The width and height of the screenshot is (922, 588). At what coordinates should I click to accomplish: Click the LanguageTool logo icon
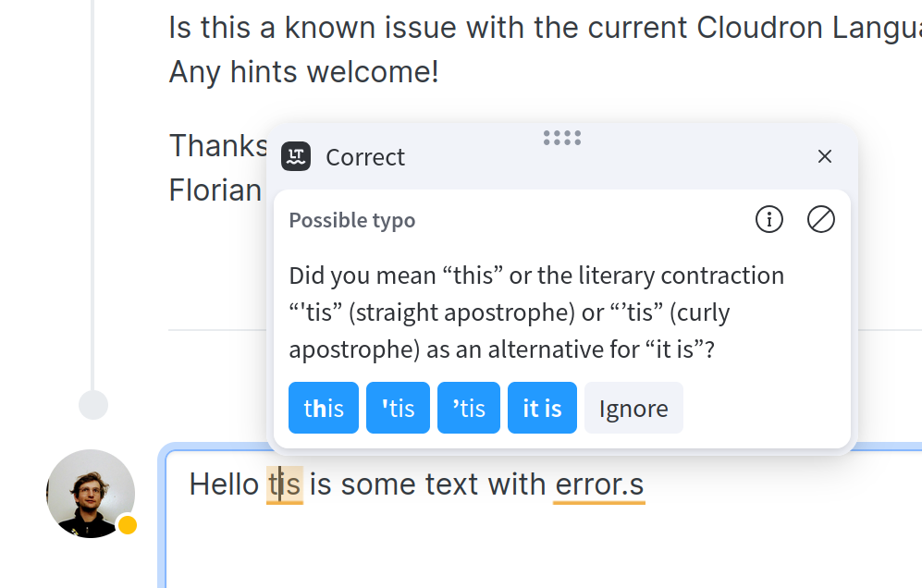(x=296, y=156)
